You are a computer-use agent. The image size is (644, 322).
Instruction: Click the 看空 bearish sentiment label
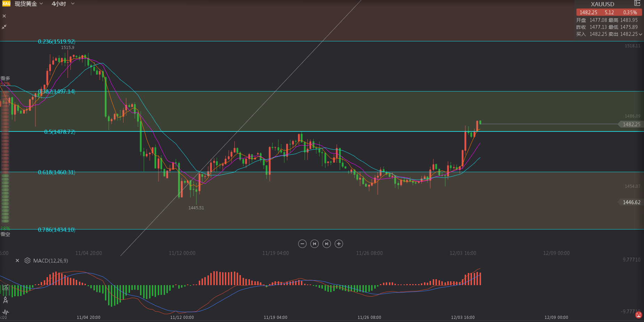tap(5, 234)
